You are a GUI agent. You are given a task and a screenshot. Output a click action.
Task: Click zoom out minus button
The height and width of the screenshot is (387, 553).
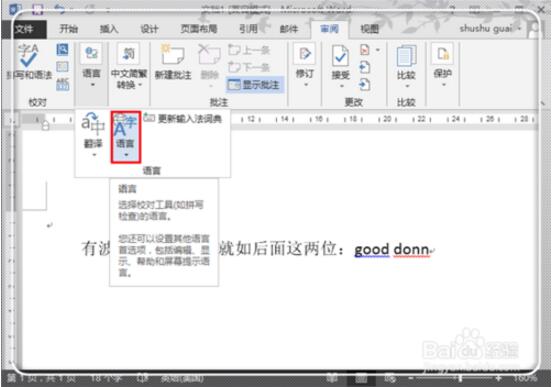pos(411,379)
